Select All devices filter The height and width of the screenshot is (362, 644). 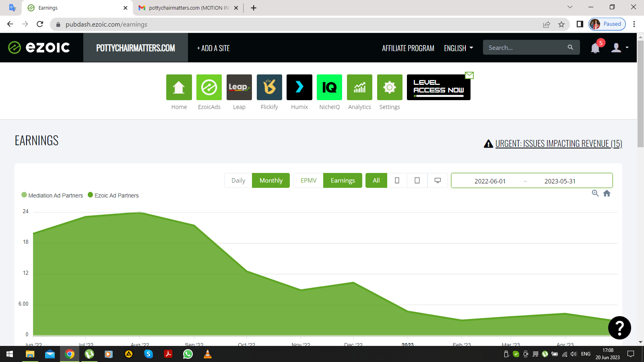click(376, 181)
